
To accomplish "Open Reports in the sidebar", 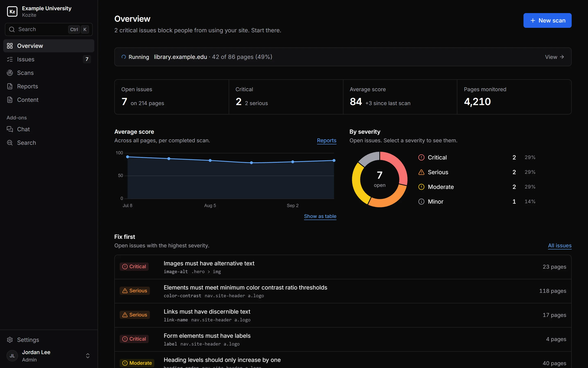I will coord(49,86).
